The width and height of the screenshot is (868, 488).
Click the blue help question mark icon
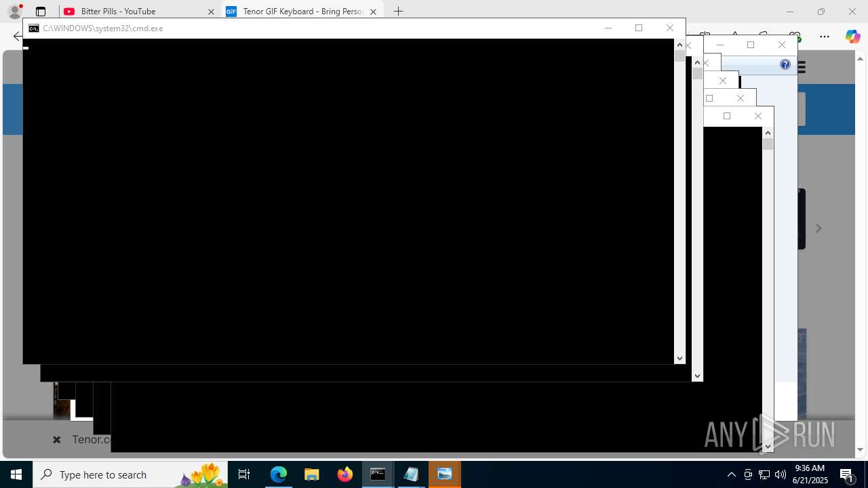785,64
